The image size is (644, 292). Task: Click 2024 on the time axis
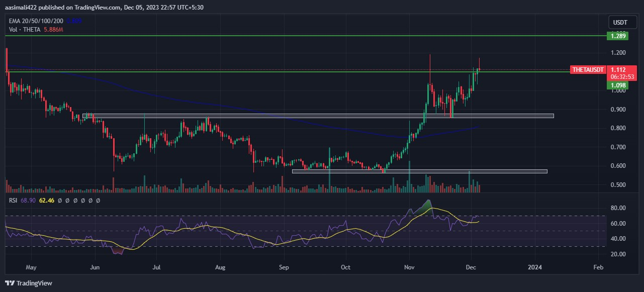[535, 267]
